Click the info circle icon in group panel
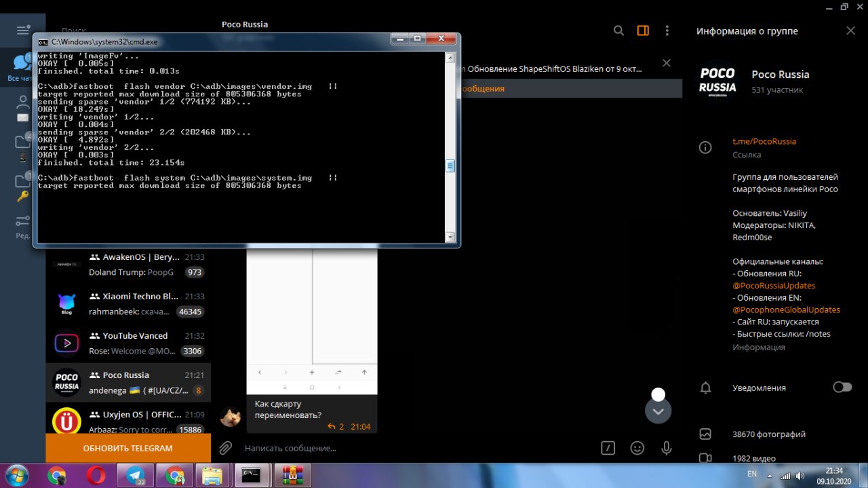 tap(705, 147)
